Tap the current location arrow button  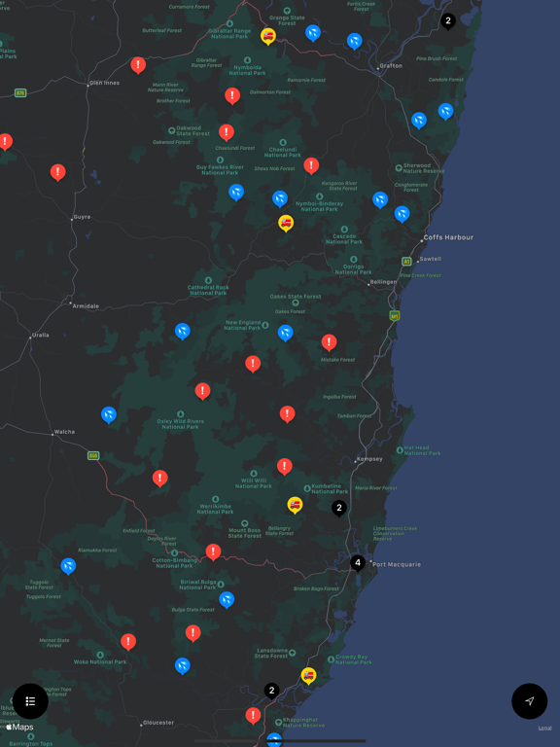(x=529, y=700)
